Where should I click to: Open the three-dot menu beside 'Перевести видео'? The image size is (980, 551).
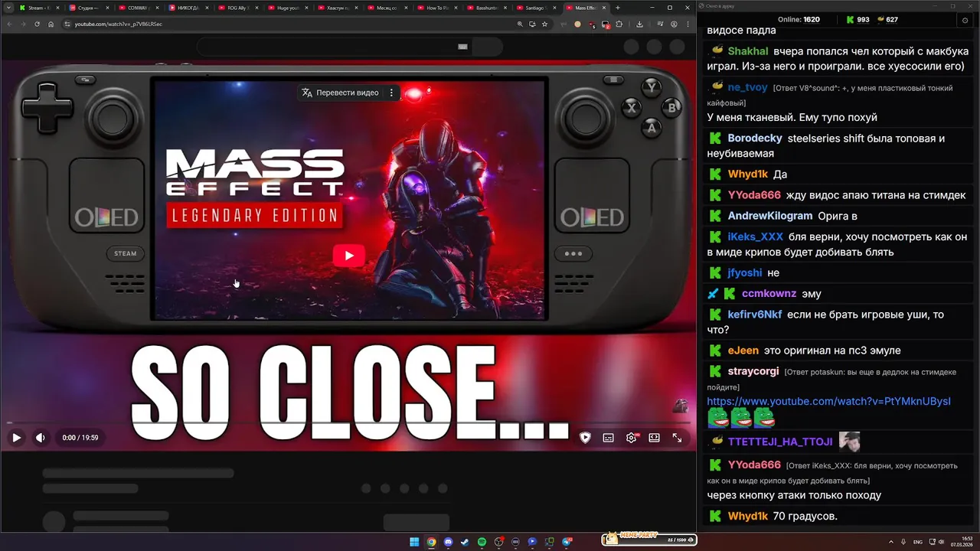coord(391,93)
